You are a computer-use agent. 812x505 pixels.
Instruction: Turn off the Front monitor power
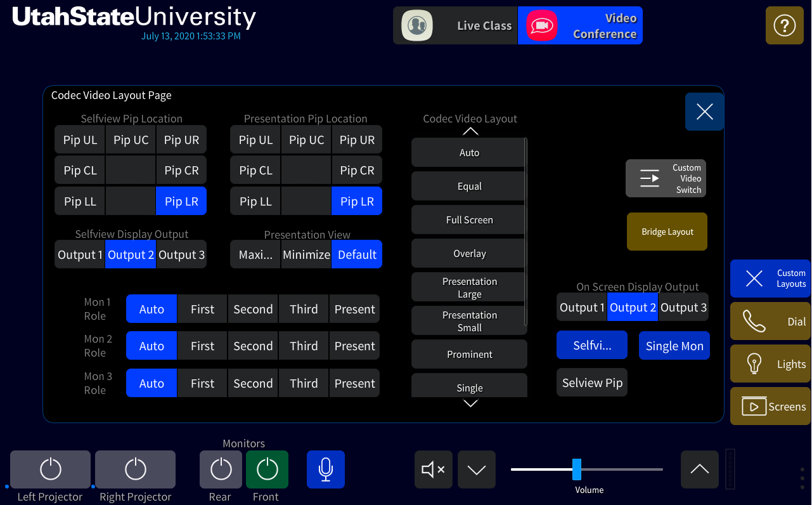(x=267, y=469)
